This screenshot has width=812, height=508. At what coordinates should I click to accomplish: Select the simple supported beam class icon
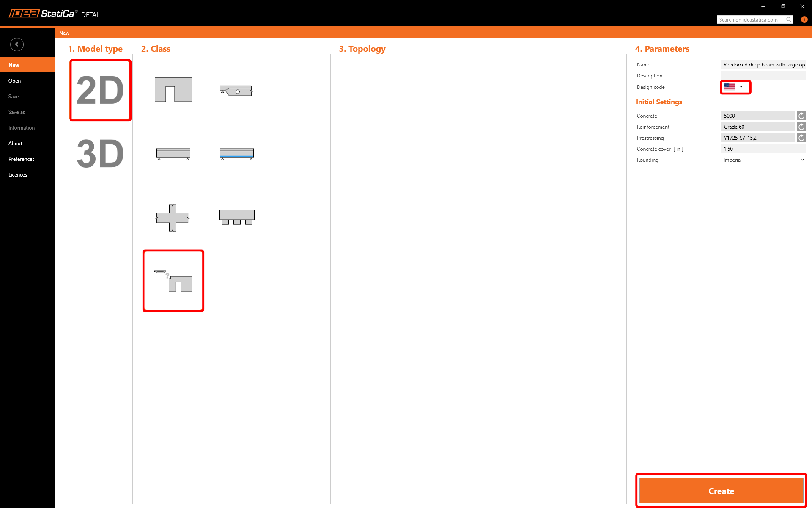tap(173, 153)
